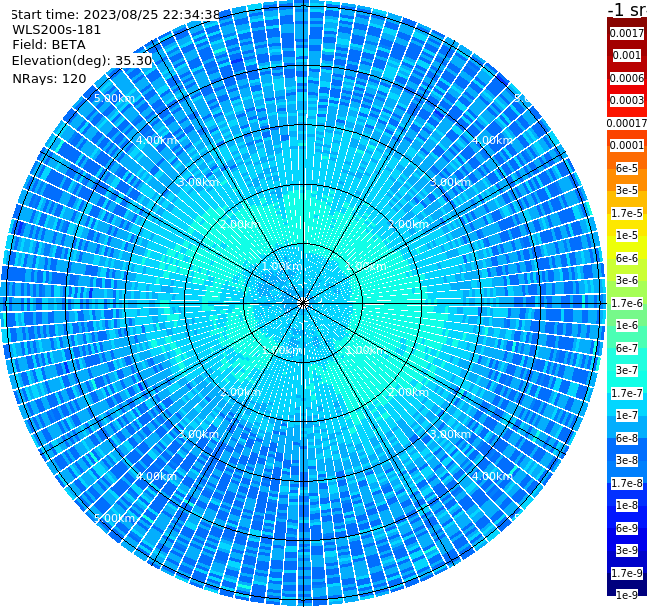Click the upper-left 2.00km ring label
This screenshot has height=607, width=647.
pyautogui.click(x=241, y=224)
